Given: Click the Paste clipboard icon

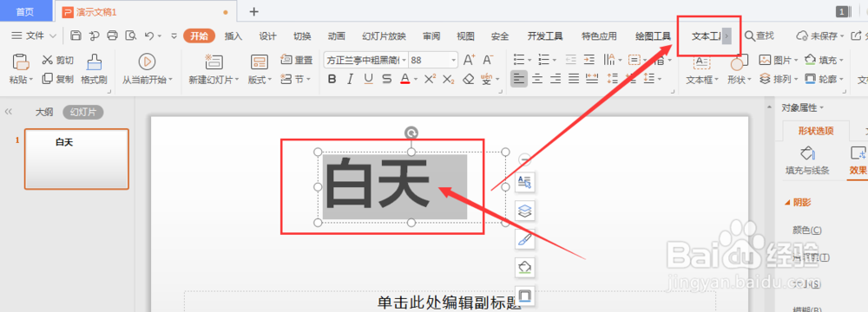Looking at the screenshot, I should [20, 62].
